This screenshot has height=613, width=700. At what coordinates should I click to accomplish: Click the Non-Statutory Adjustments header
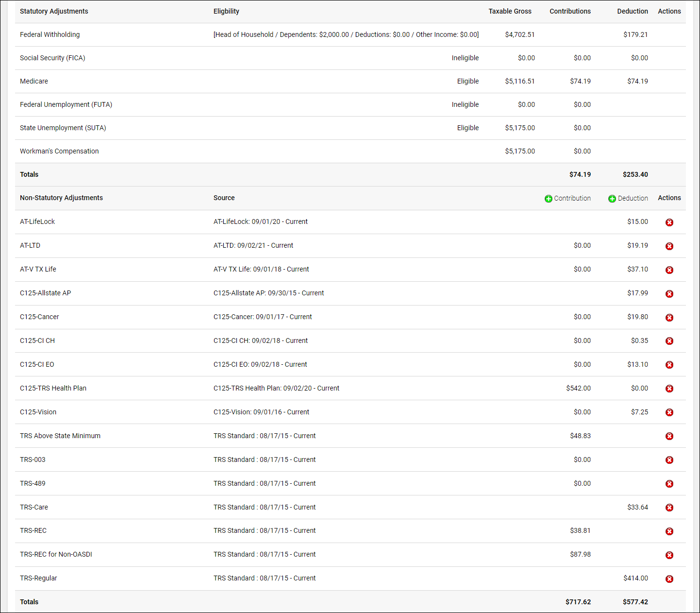(x=61, y=198)
